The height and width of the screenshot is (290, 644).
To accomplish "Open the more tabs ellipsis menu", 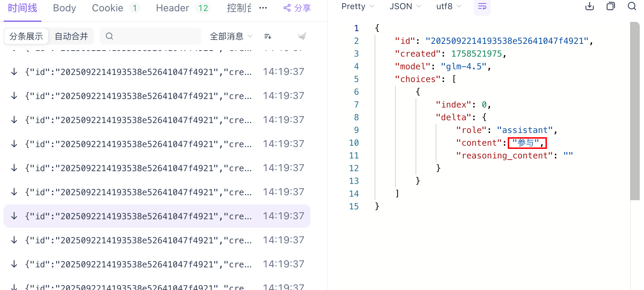I will (x=263, y=8).
